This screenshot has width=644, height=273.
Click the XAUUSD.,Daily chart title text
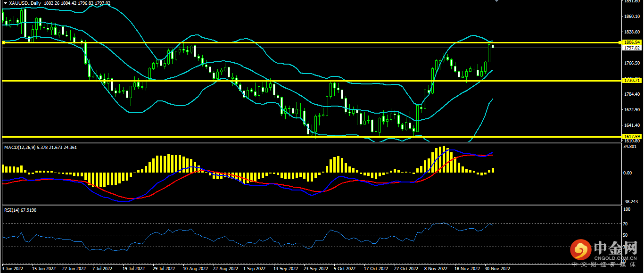point(25,3)
